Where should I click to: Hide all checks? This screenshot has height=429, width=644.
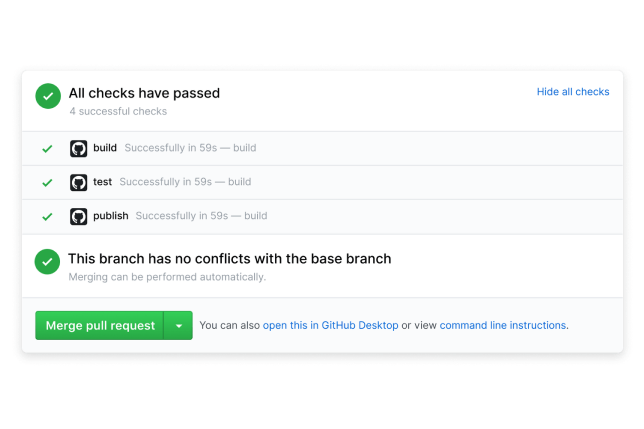point(573,92)
